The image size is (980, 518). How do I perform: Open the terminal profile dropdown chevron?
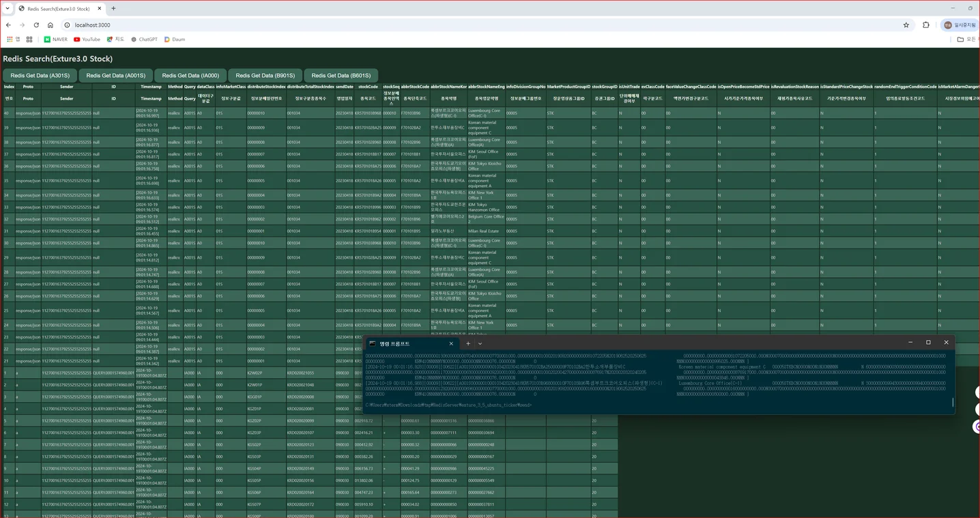pos(480,343)
